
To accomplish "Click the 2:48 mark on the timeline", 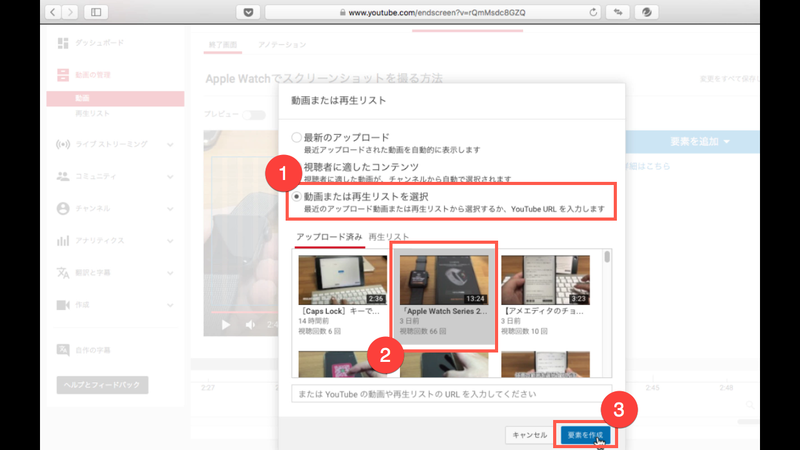I will tap(726, 388).
